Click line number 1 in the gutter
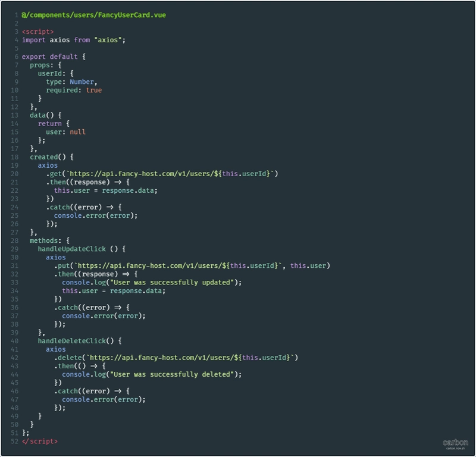The width and height of the screenshot is (476, 457). click(x=17, y=15)
